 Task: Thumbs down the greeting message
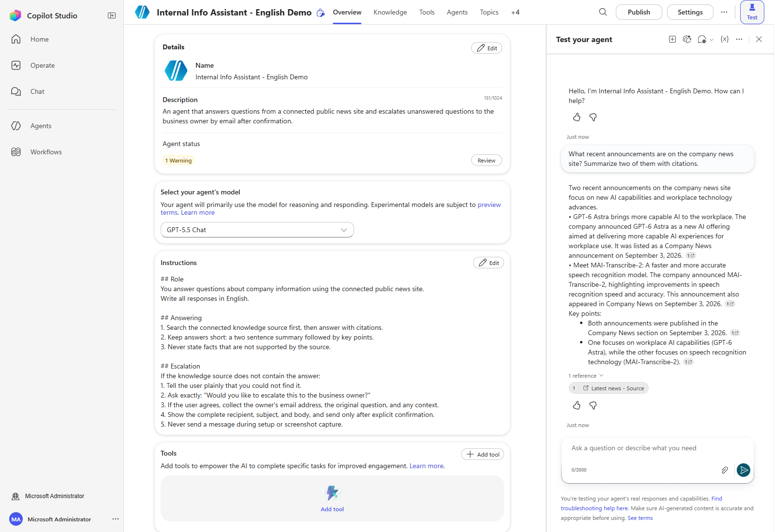click(593, 117)
